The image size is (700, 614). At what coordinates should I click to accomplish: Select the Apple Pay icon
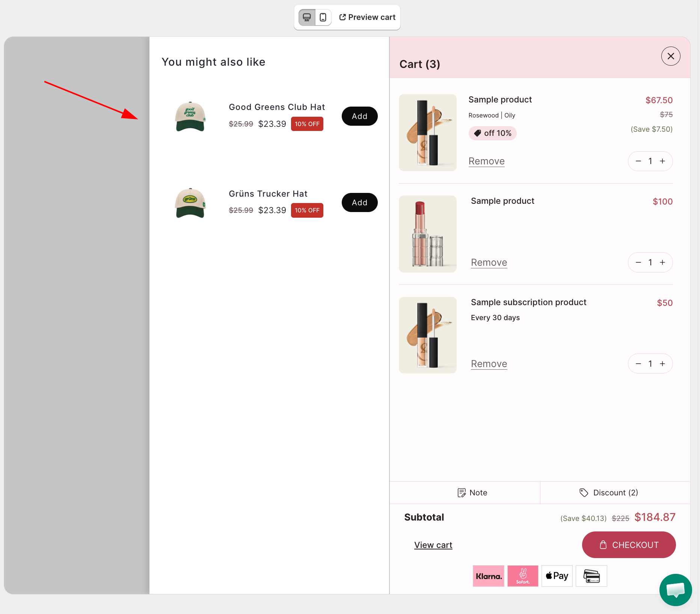coord(557,576)
